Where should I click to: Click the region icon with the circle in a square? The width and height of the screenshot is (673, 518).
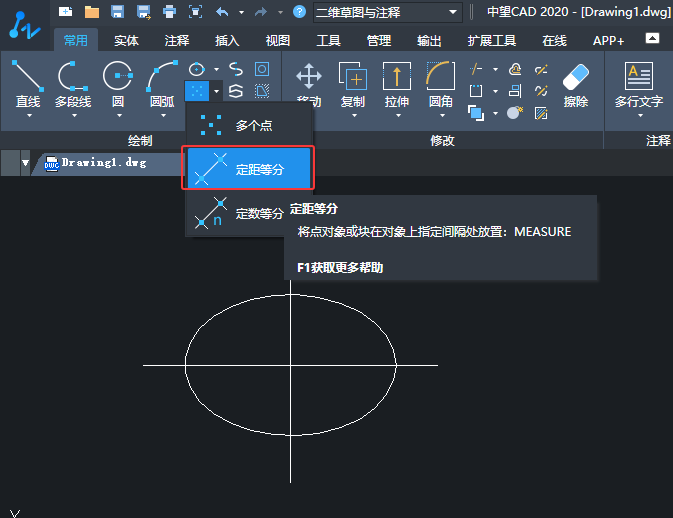(x=262, y=69)
